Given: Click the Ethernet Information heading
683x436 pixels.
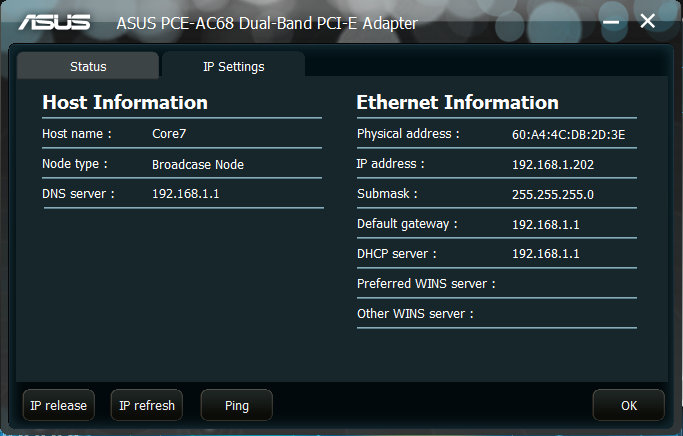Looking at the screenshot, I should (x=457, y=102).
